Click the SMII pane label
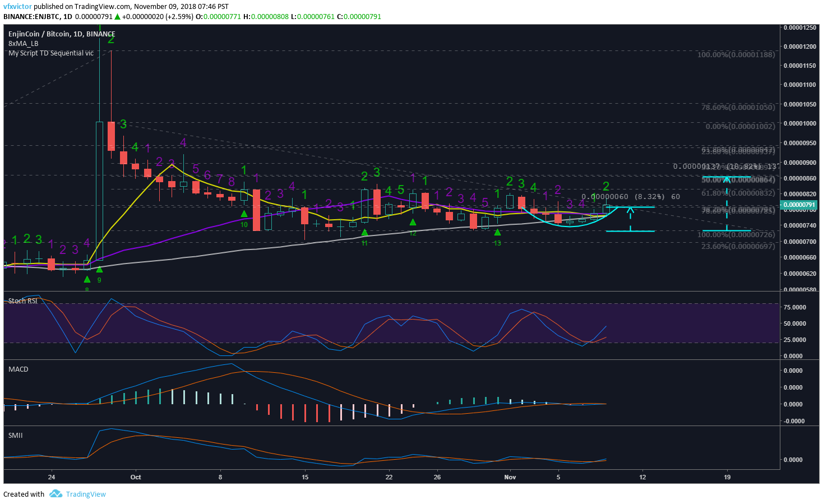The image size is (823, 504). point(16,435)
